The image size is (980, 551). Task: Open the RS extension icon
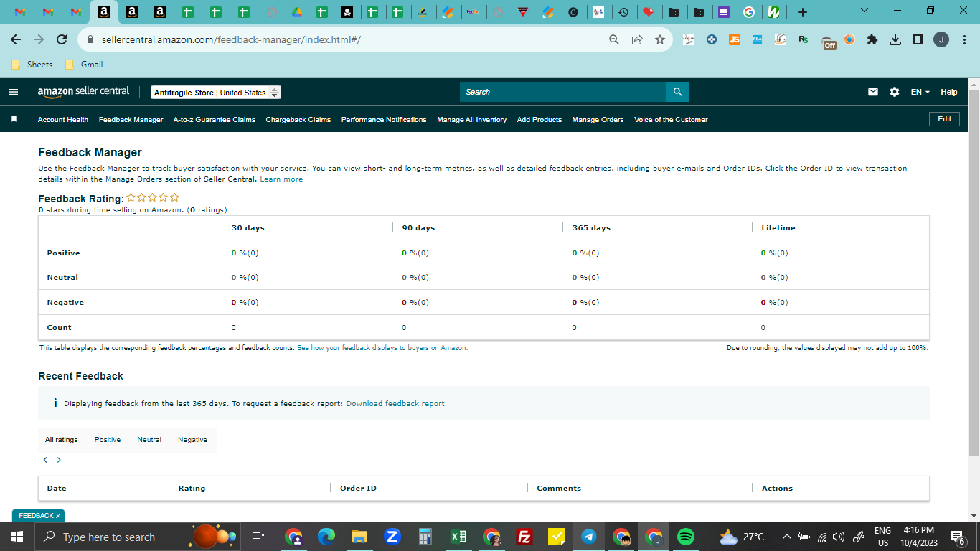[804, 39]
